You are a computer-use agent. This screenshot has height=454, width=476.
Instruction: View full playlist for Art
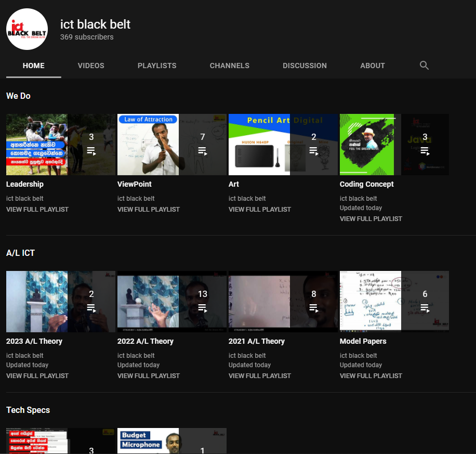pos(259,210)
